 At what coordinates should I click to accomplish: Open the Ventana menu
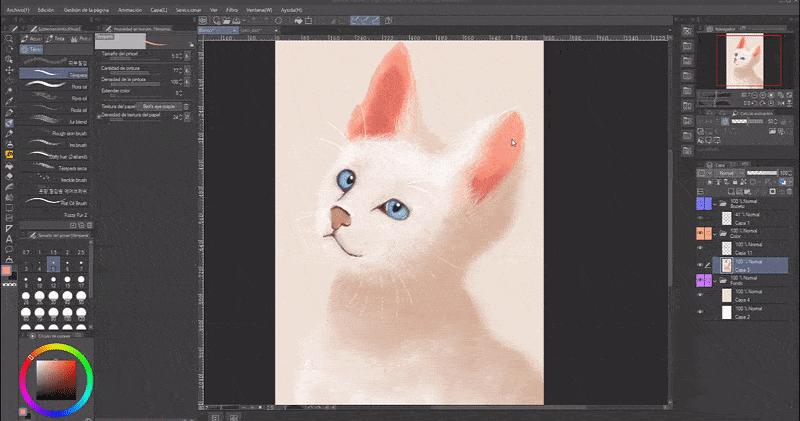tap(259, 10)
